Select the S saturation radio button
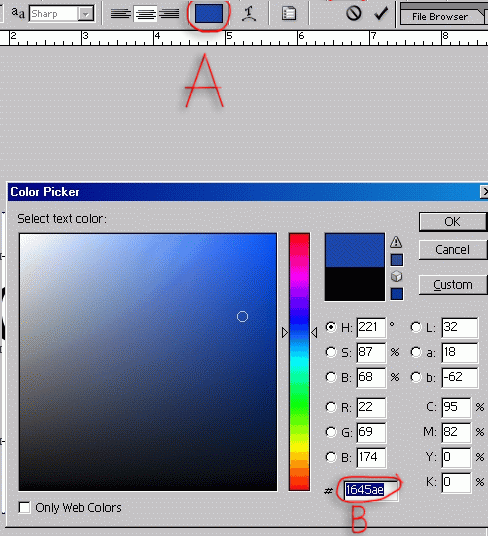The width and height of the screenshot is (488, 536). point(331,352)
